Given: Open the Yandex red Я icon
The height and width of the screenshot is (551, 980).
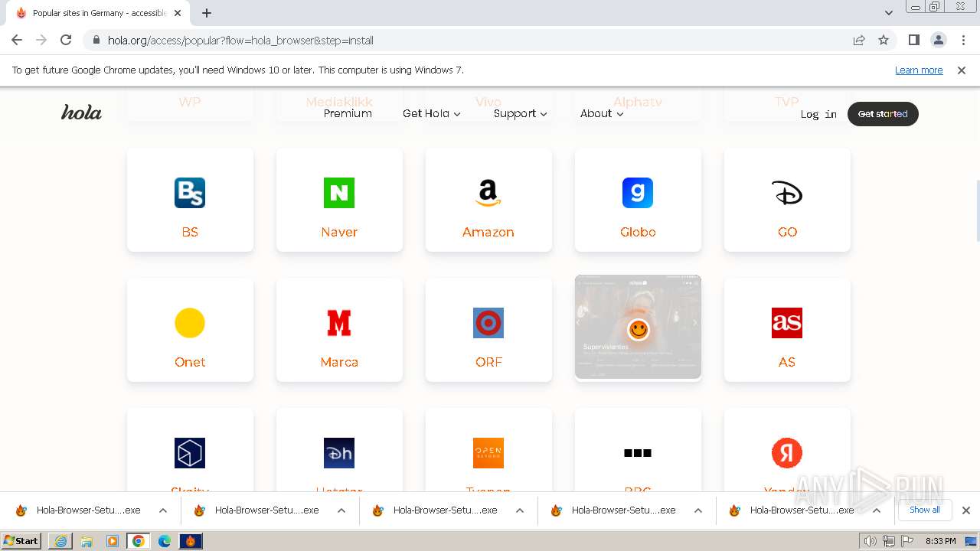Looking at the screenshot, I should coord(787,453).
